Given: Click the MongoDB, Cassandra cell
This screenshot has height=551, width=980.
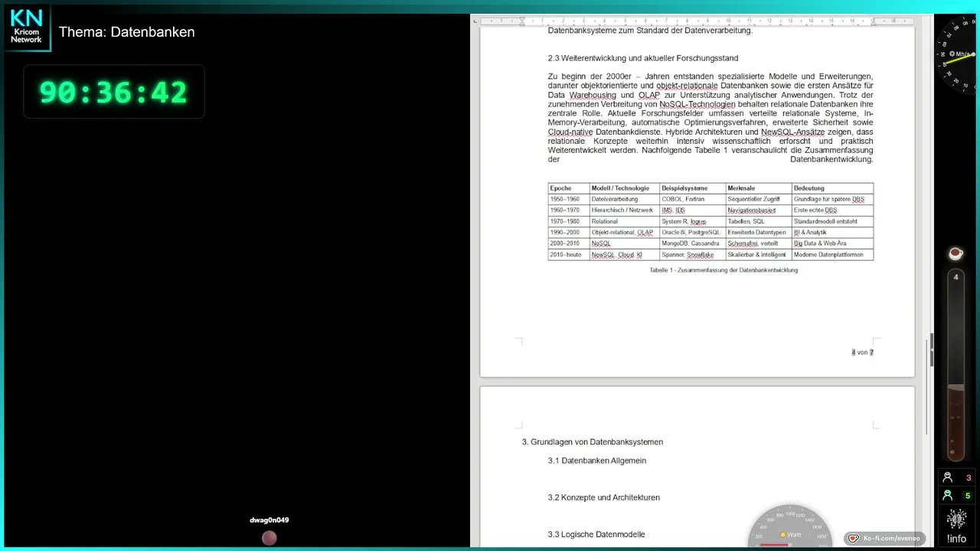Looking at the screenshot, I should pyautogui.click(x=693, y=243).
